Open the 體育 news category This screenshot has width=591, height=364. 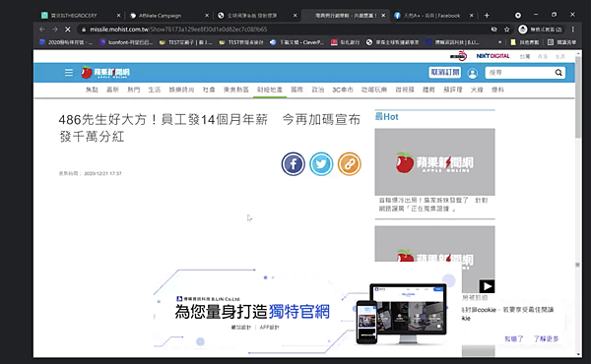point(428,90)
